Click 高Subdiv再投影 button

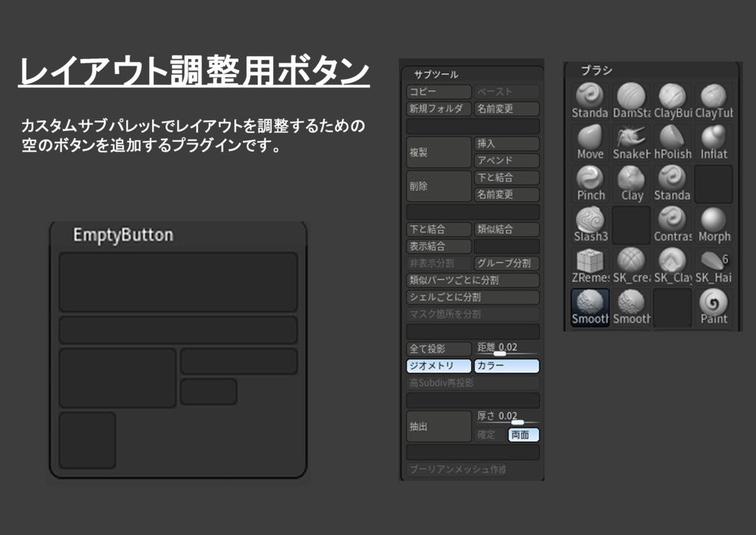472,383
